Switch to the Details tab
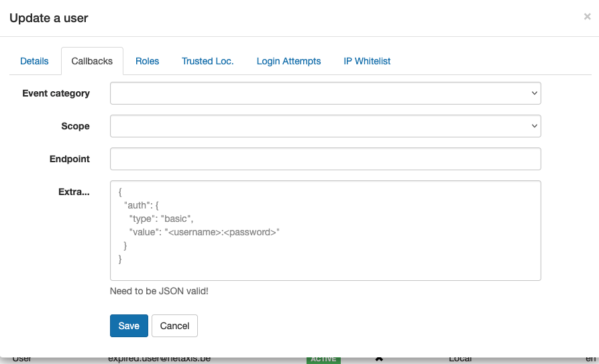599x364 pixels. coord(34,61)
